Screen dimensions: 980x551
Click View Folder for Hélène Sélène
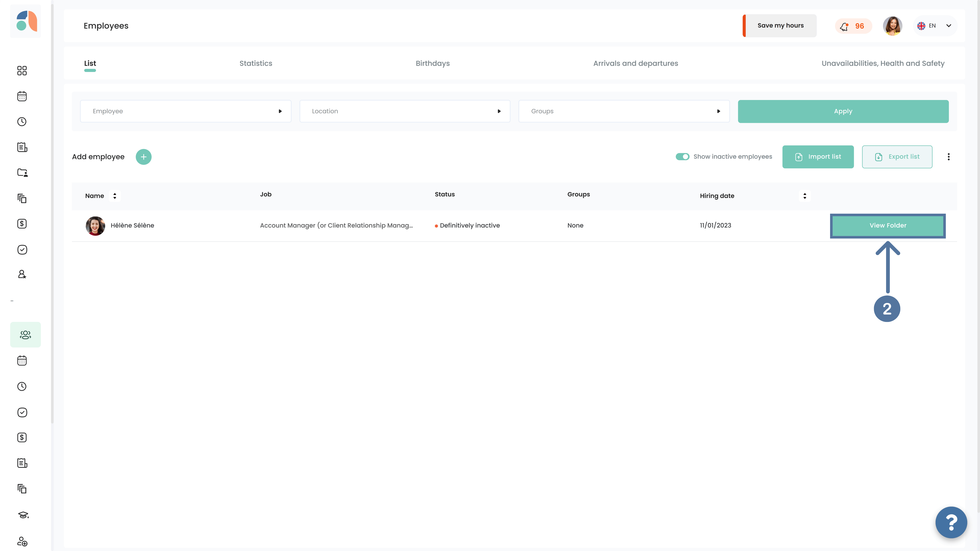888,225
